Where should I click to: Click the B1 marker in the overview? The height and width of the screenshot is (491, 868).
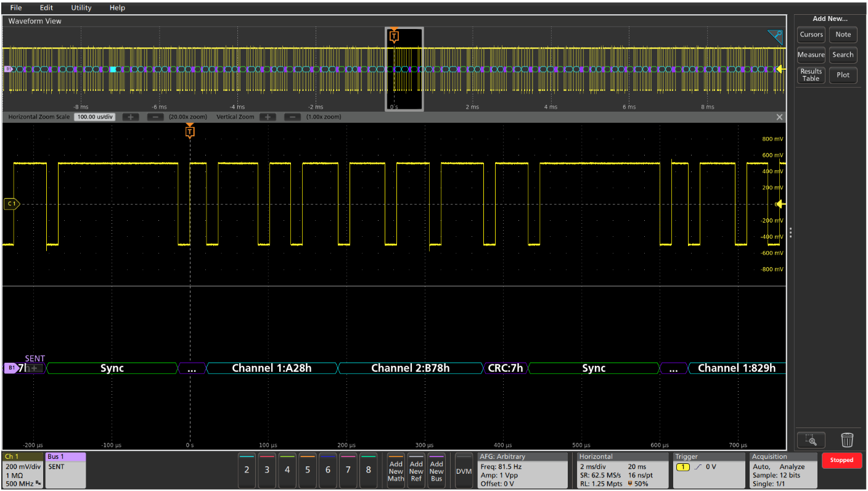[x=8, y=69]
